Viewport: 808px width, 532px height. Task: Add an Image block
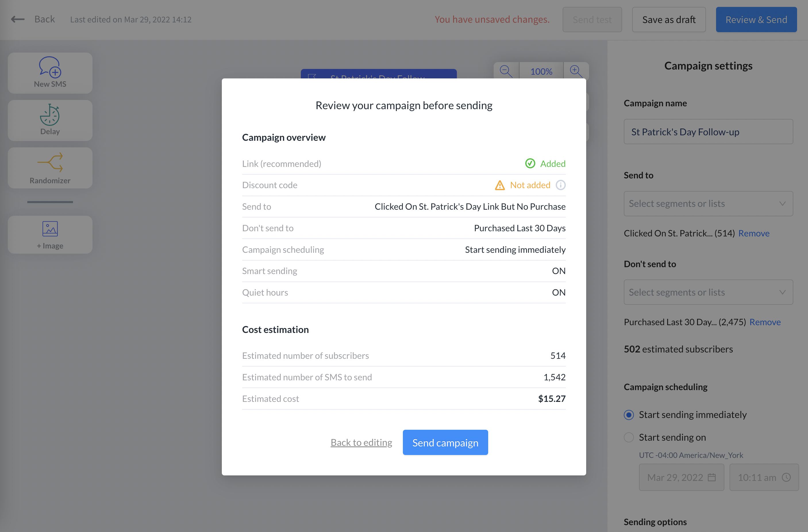[50, 235]
